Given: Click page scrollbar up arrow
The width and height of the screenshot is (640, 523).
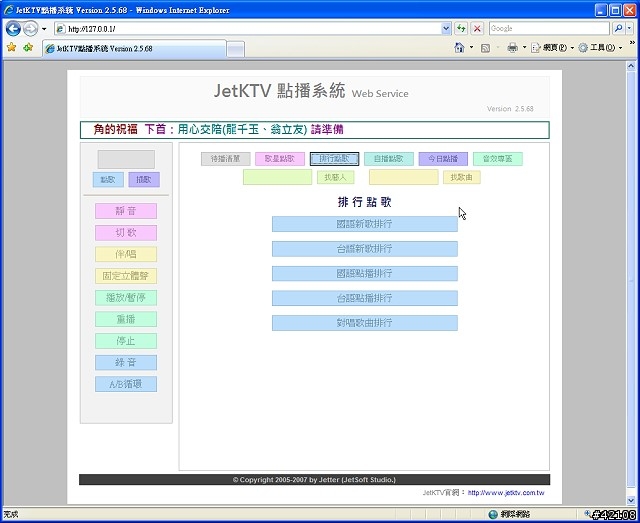Looking at the screenshot, I should click(x=631, y=65).
